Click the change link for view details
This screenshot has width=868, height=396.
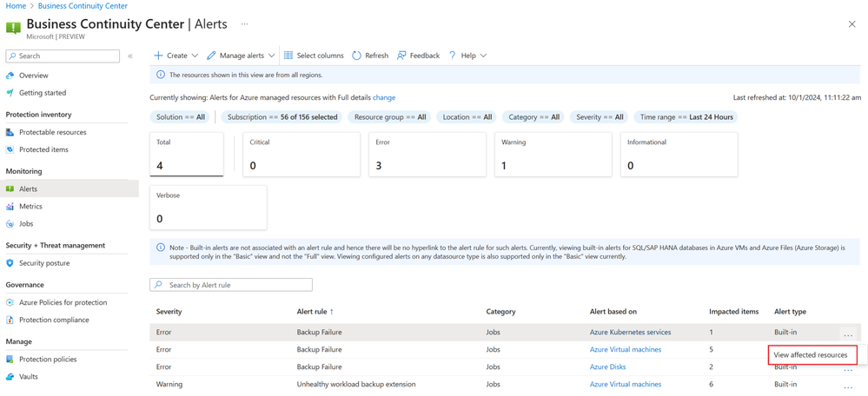click(x=384, y=97)
